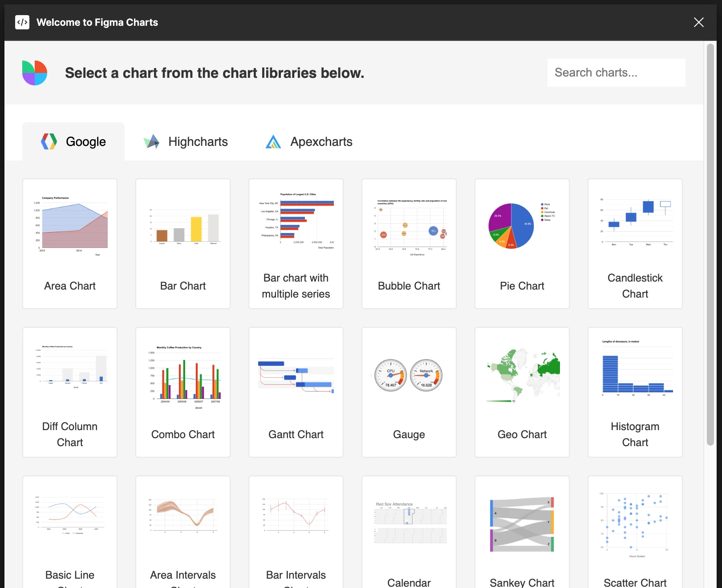This screenshot has width=722, height=588.
Task: Click the 'Area Chart' label
Action: (x=70, y=286)
